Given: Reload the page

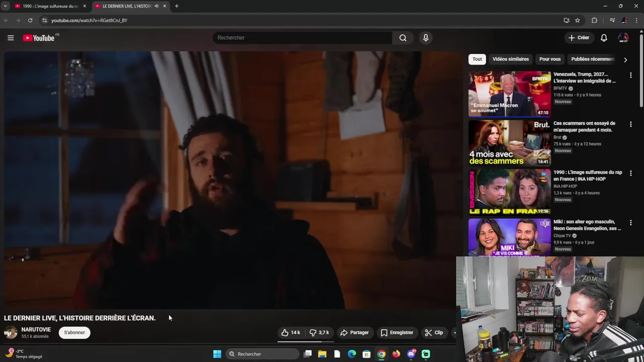Looking at the screenshot, I should [x=30, y=20].
